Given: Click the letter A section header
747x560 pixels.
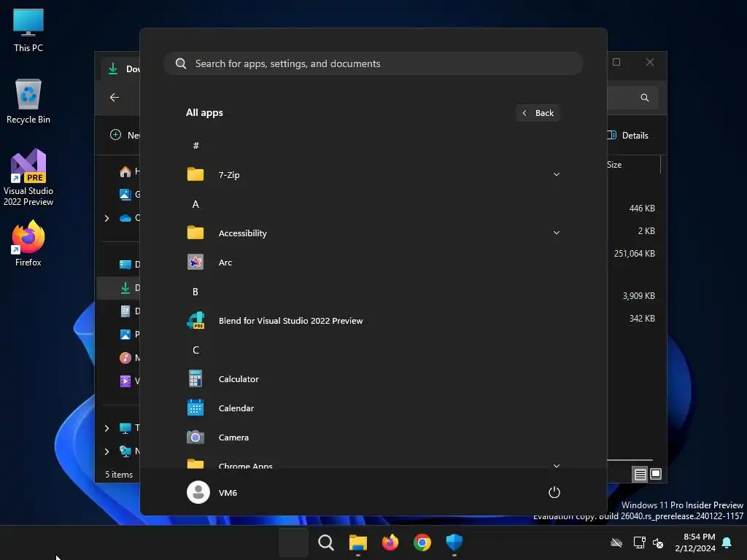Looking at the screenshot, I should (x=196, y=204).
